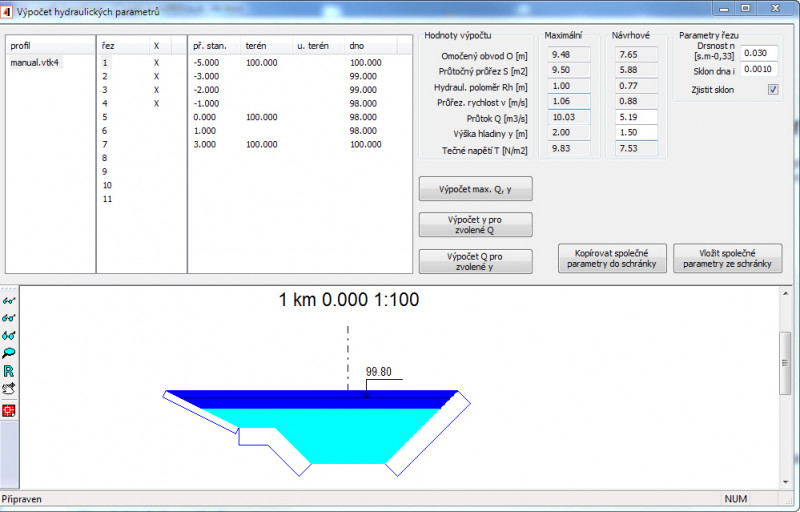Click the red crosshair target icon
Screen dimensions: 800x512
9,411
